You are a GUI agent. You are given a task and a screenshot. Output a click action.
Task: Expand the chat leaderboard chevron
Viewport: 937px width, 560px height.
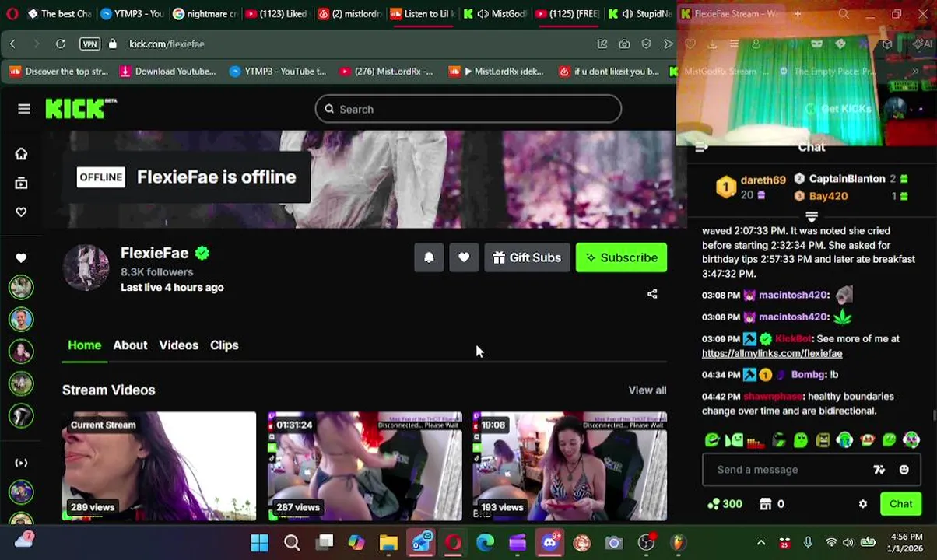coord(812,217)
